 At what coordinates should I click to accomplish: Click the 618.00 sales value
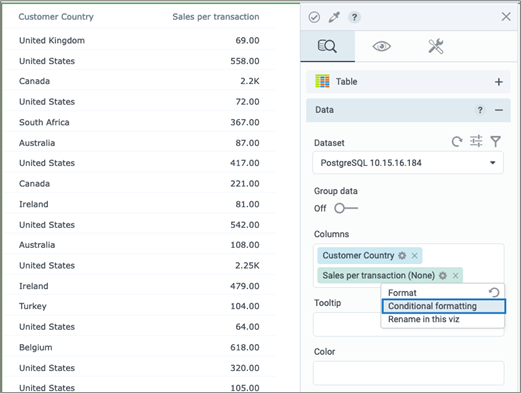(x=245, y=347)
